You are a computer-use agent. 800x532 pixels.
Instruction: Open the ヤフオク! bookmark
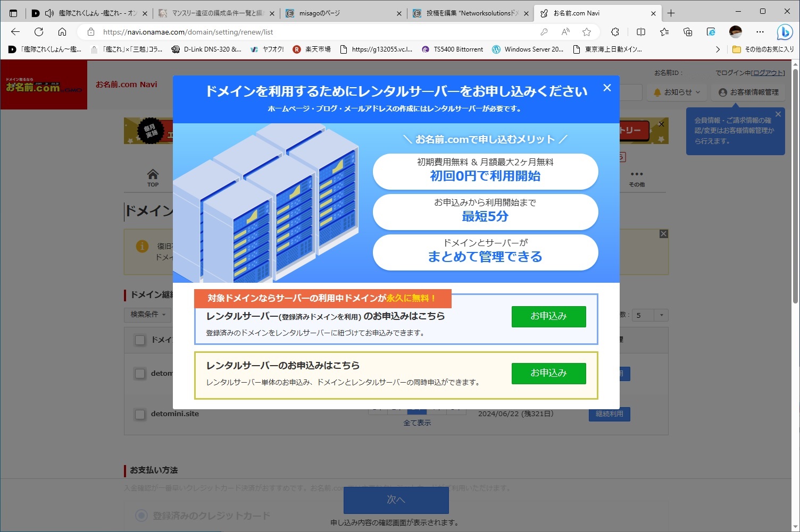[x=267, y=49]
